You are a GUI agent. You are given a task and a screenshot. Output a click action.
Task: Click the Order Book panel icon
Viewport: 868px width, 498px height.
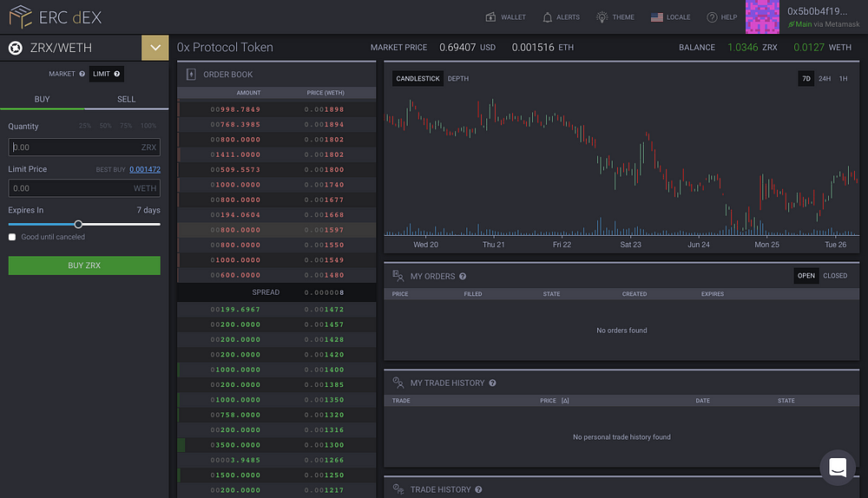pos(191,74)
